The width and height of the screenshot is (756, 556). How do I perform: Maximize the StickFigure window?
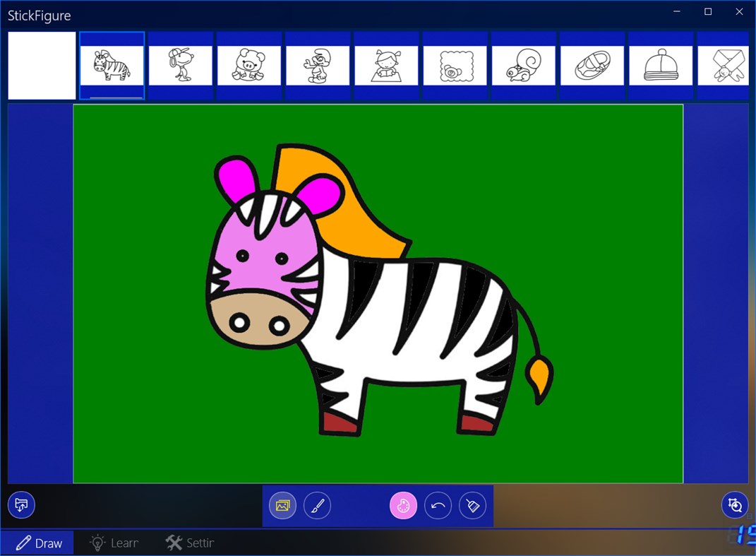click(x=708, y=11)
